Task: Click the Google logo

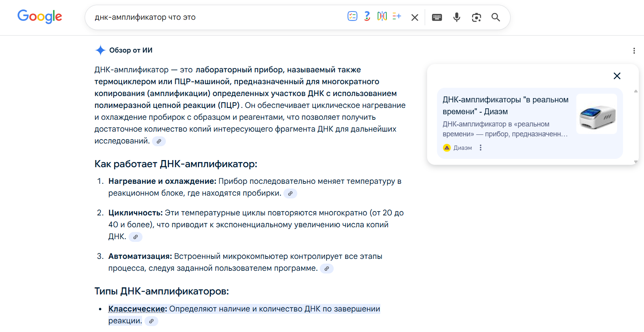Action: point(40,17)
